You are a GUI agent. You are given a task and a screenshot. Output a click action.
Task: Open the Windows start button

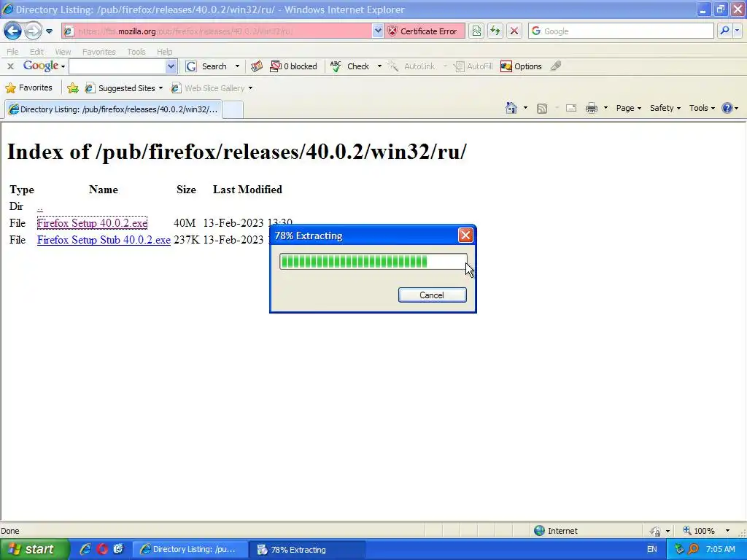[34, 549]
